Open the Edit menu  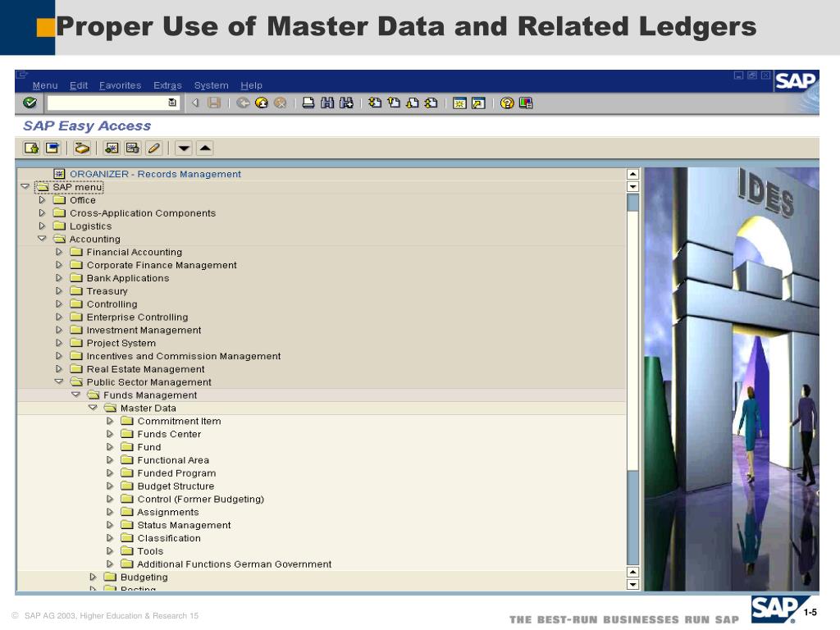point(79,85)
